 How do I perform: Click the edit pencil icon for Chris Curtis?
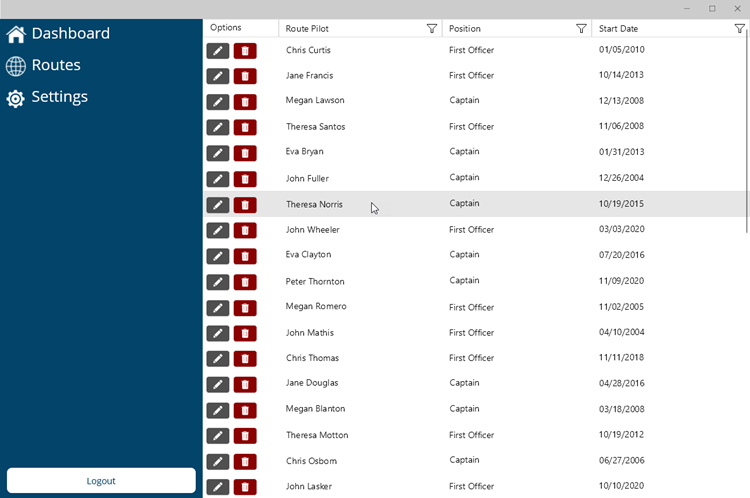217,50
